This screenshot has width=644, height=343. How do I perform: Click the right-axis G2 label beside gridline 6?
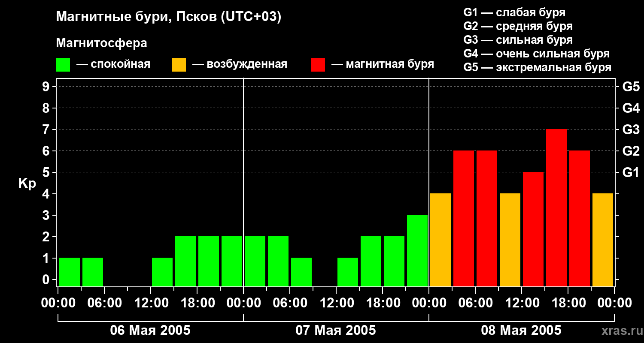(x=631, y=151)
